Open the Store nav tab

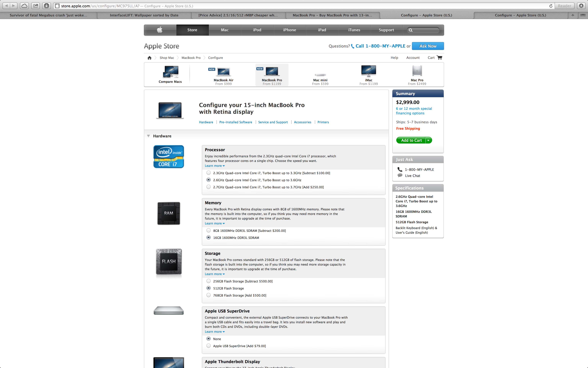tap(192, 30)
